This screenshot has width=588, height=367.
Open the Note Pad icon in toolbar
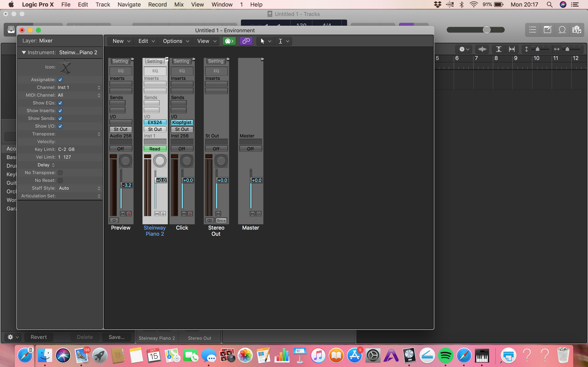click(547, 30)
